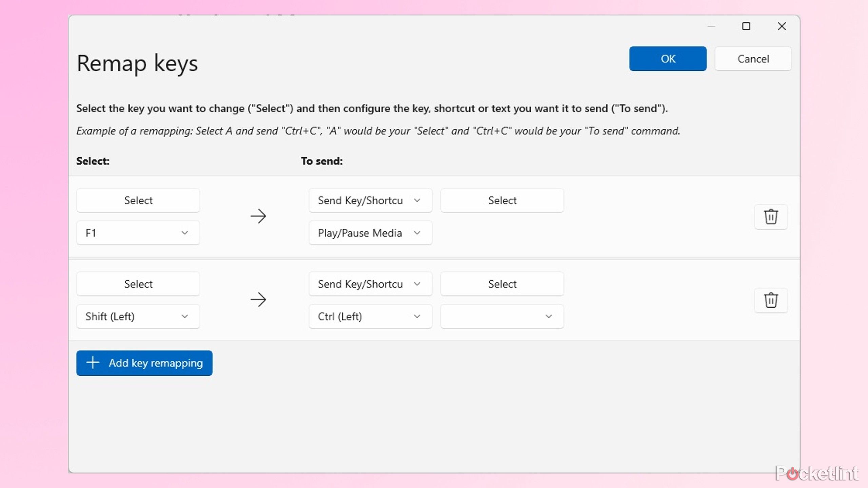Click the empty third dropdown in second row

[502, 316]
